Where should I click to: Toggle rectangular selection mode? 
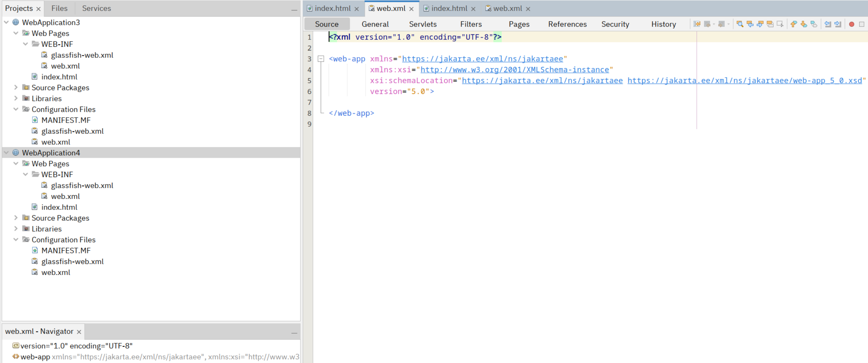click(x=780, y=24)
